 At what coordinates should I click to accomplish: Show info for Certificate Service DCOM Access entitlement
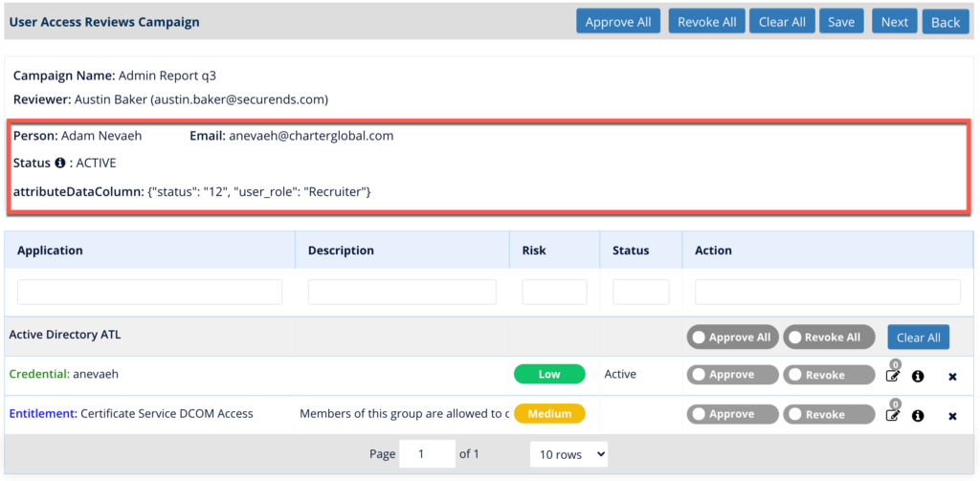918,415
